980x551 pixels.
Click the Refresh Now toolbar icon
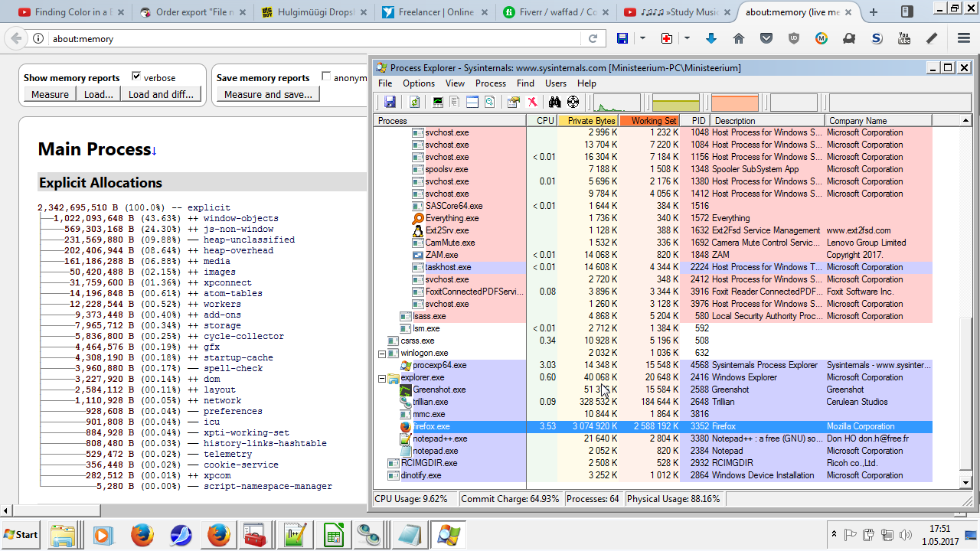(x=414, y=102)
